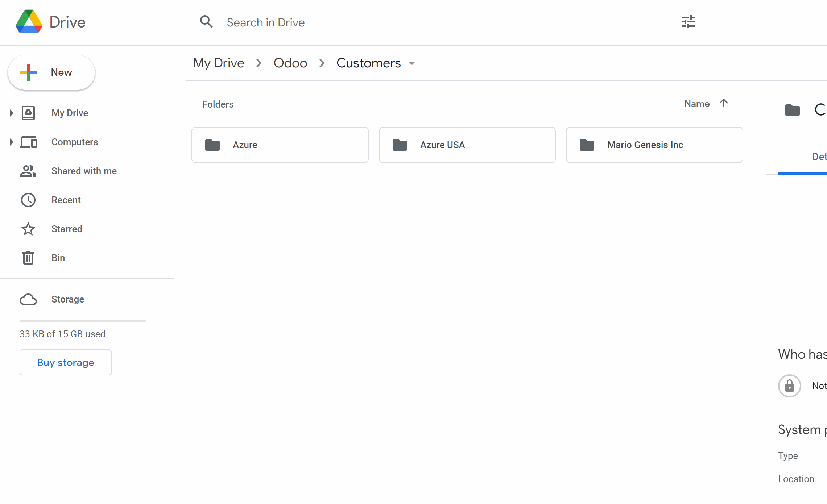Expand the Computers tree

click(x=12, y=142)
